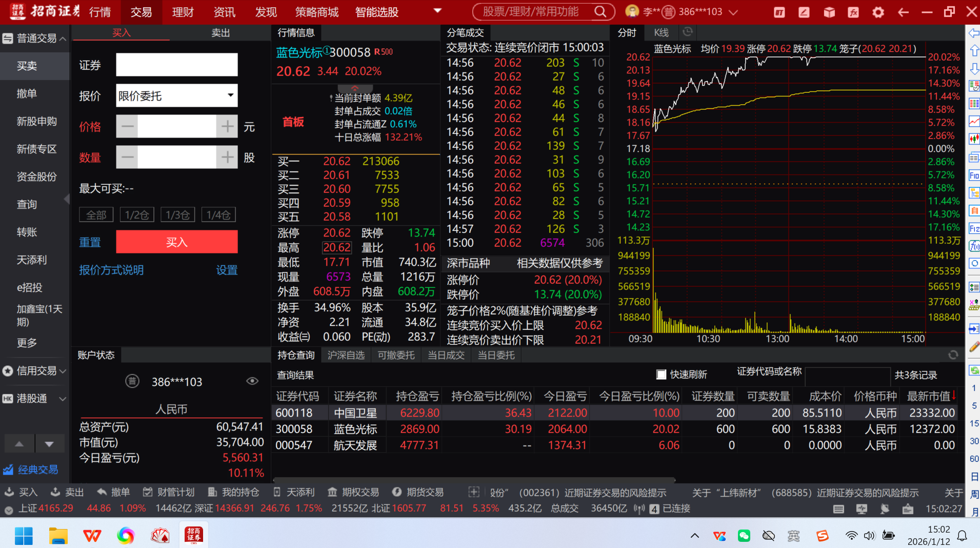Click the 3D box icon in top toolbar

[x=829, y=12]
